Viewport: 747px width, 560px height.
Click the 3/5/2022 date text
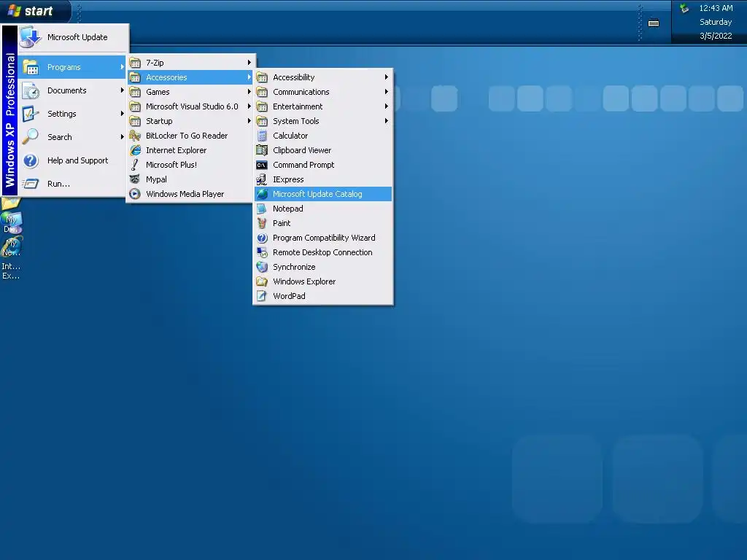716,36
